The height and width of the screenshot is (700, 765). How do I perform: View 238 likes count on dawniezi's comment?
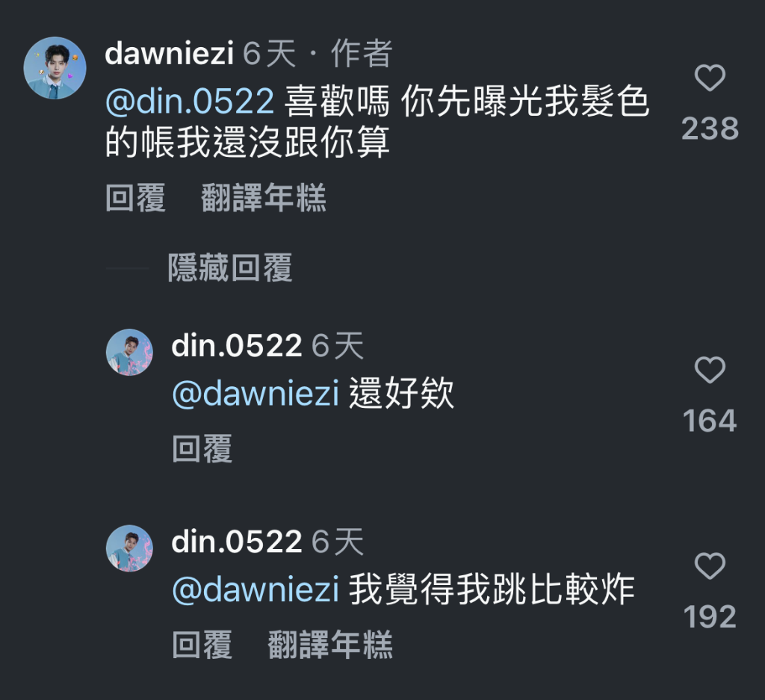tap(710, 128)
